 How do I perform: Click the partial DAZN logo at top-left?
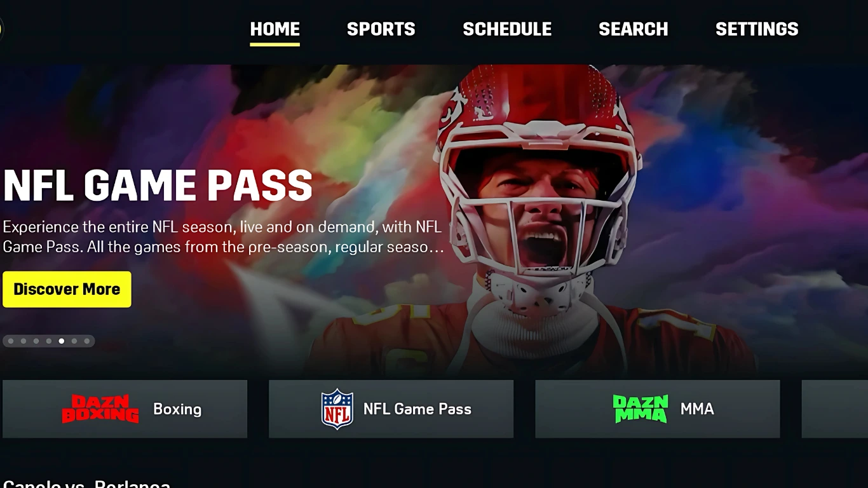tap(2, 29)
